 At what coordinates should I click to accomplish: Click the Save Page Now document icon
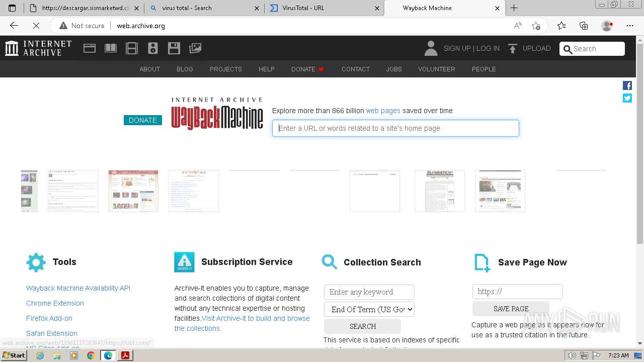[481, 262]
